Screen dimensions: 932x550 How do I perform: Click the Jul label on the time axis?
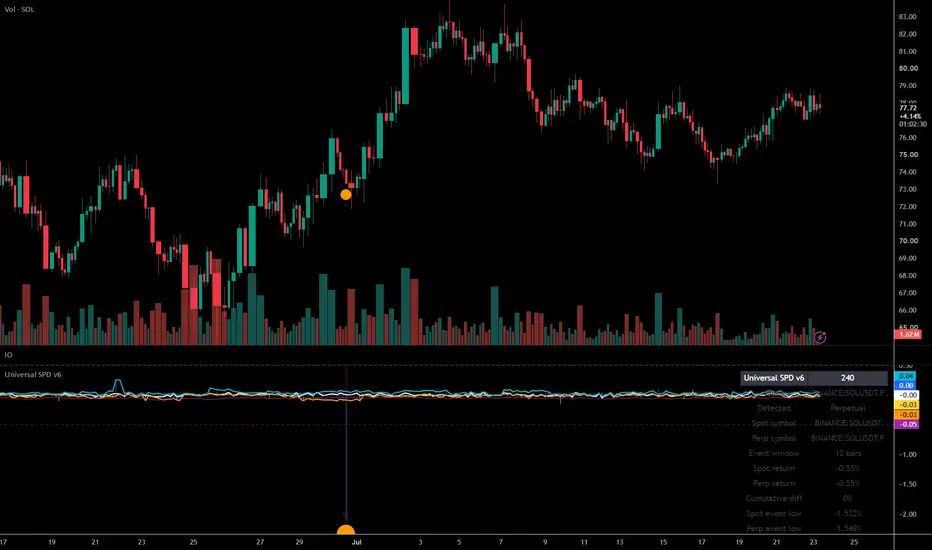coord(357,542)
